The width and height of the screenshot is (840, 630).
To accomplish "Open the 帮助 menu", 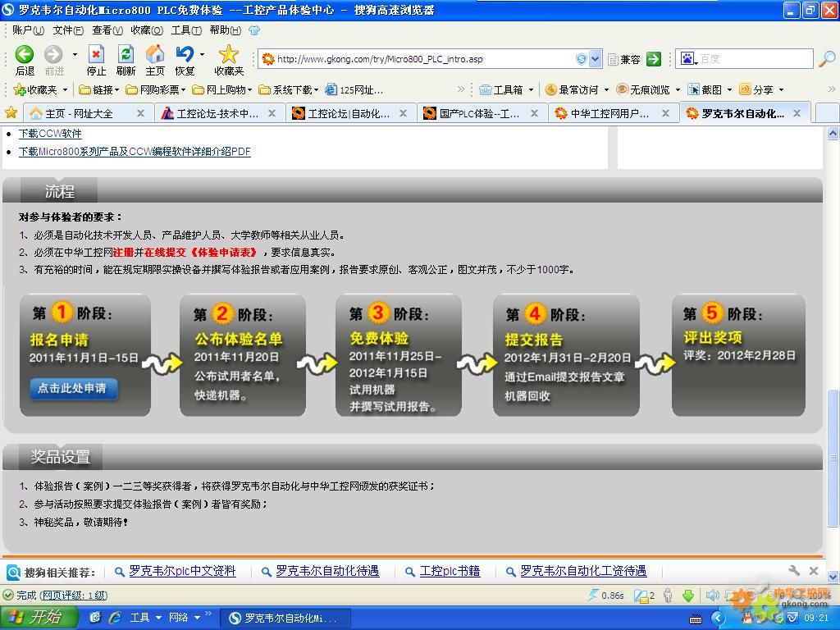I will 225,30.
